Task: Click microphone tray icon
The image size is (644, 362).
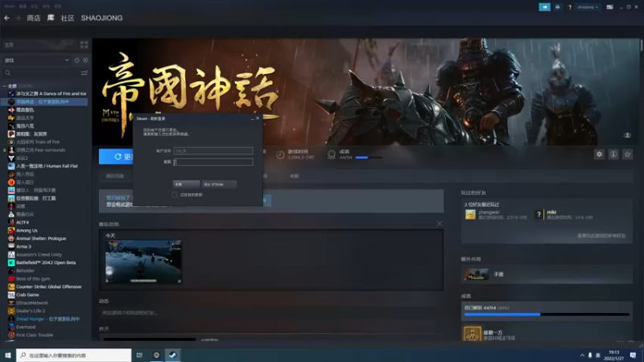Action: click(x=590, y=355)
